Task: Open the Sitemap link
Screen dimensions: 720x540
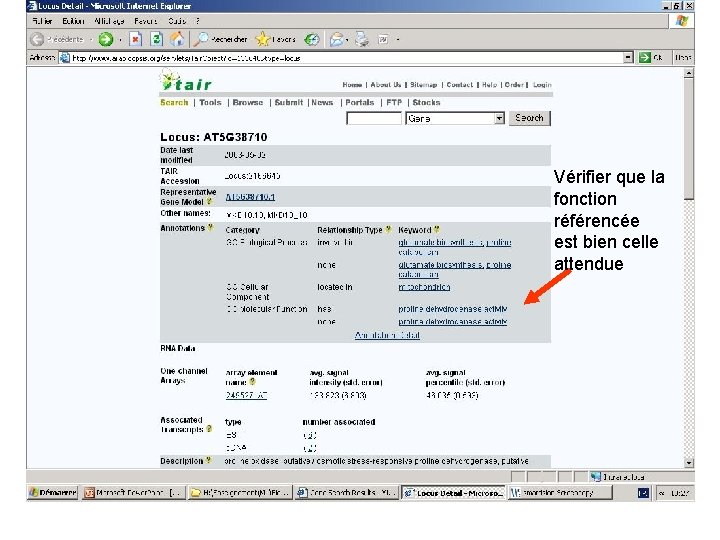Action: [x=423, y=85]
